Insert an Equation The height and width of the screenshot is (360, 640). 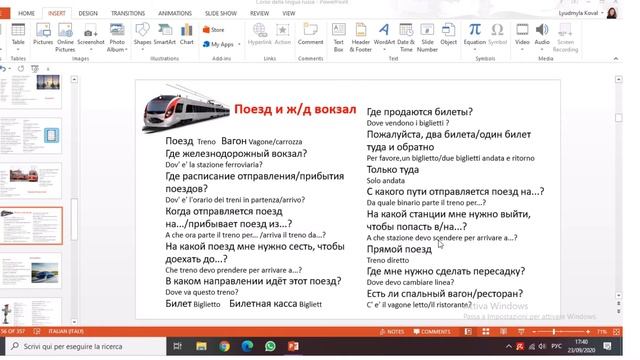[474, 37]
